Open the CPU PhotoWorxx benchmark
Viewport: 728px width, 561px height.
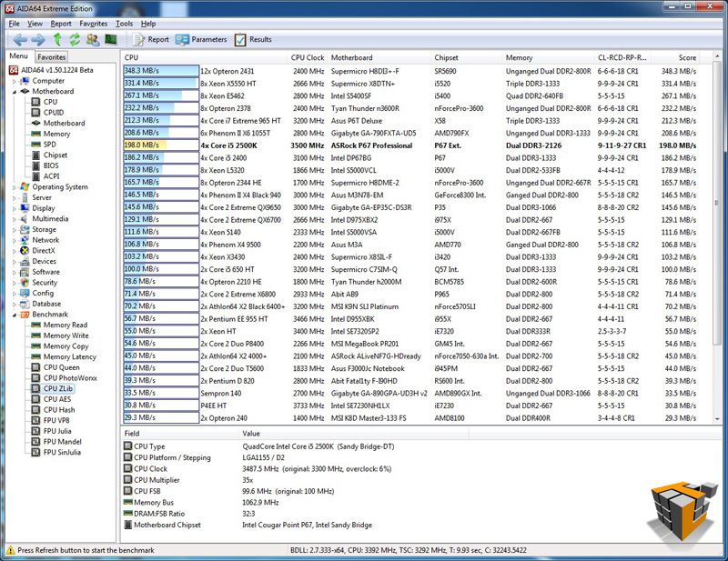pyautogui.click(x=70, y=378)
